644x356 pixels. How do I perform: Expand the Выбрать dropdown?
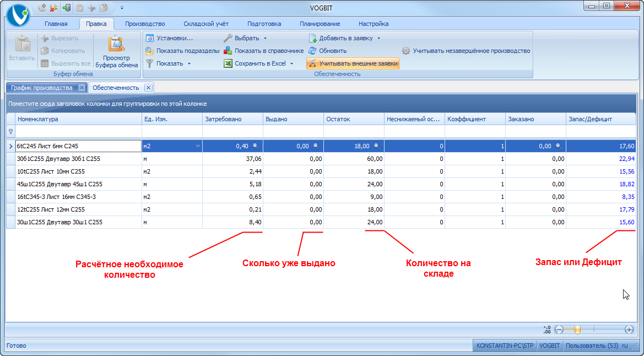pyautogui.click(x=265, y=38)
